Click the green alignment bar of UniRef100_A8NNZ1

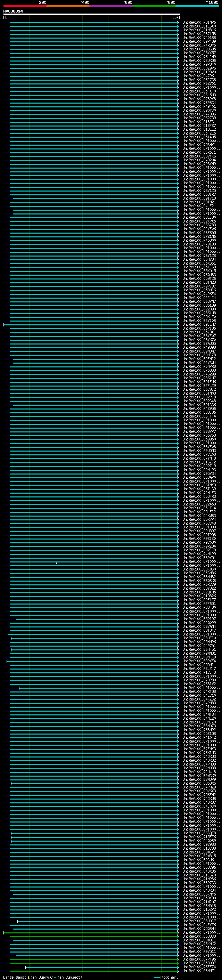tap(93, 971)
